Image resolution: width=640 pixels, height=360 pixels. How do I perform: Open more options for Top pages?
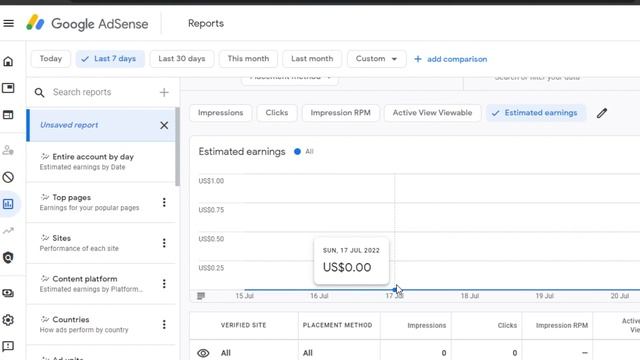(164, 202)
